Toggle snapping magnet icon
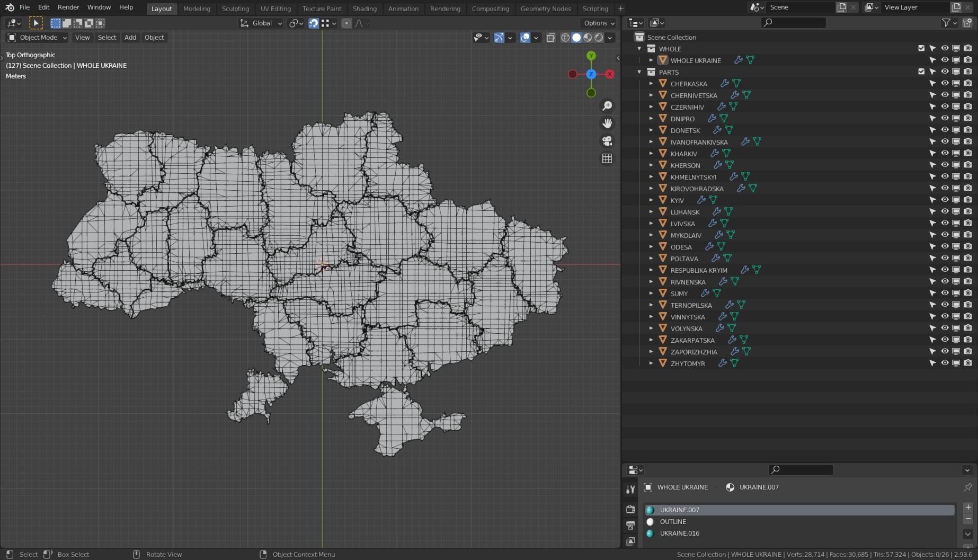This screenshot has width=978, height=560. point(314,23)
